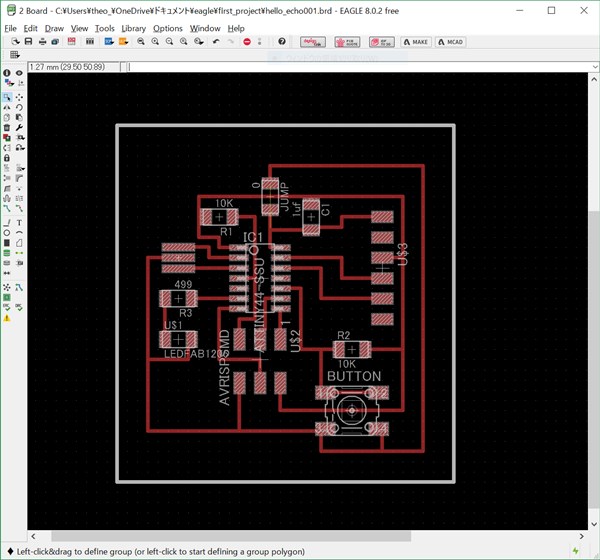600x560 pixels.
Task: Select the Route airwire tool
Action: click(7, 209)
